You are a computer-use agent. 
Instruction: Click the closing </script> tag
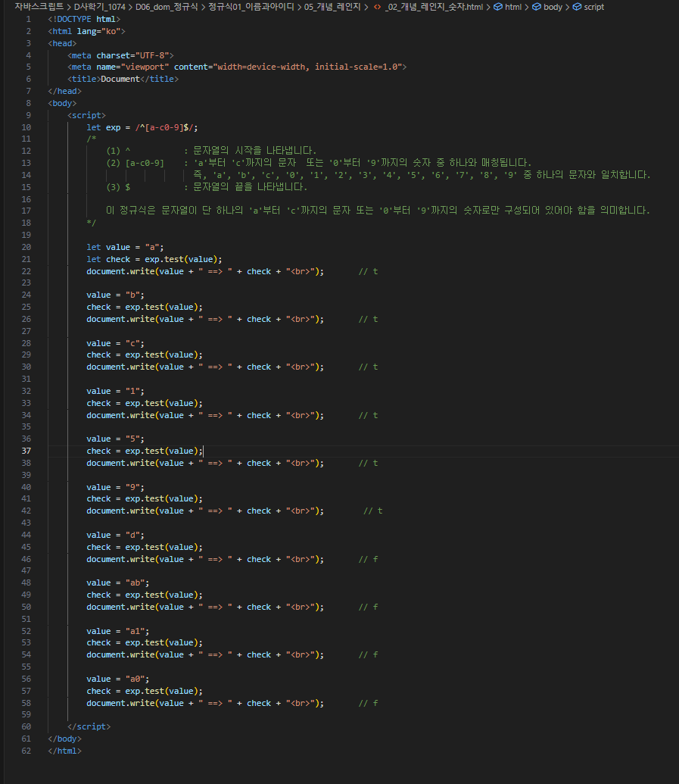(x=89, y=726)
